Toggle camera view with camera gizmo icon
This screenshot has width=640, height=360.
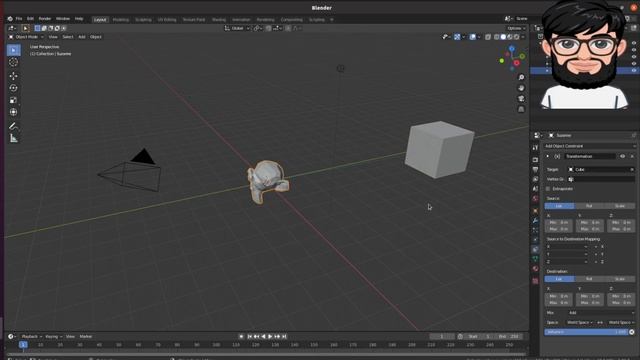pyautogui.click(x=521, y=98)
